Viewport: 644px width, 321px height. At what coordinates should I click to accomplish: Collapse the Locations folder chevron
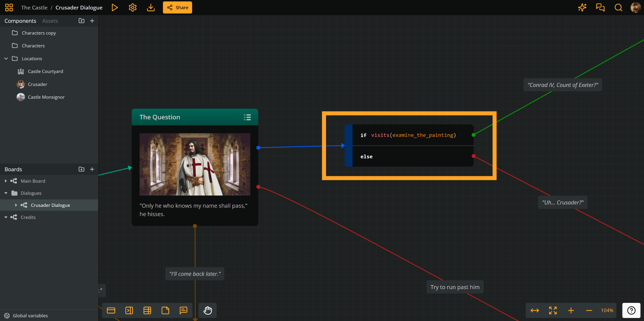(6, 58)
